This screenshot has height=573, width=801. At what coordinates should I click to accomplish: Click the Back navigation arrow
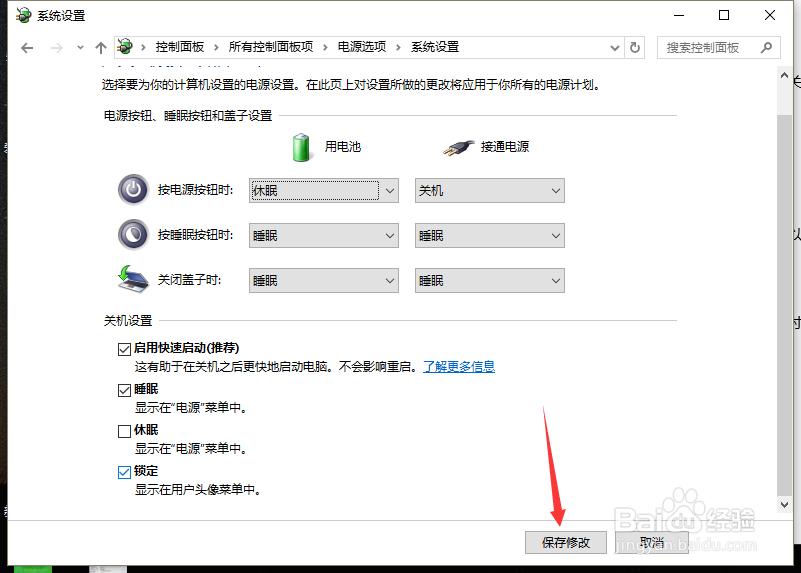[27, 48]
